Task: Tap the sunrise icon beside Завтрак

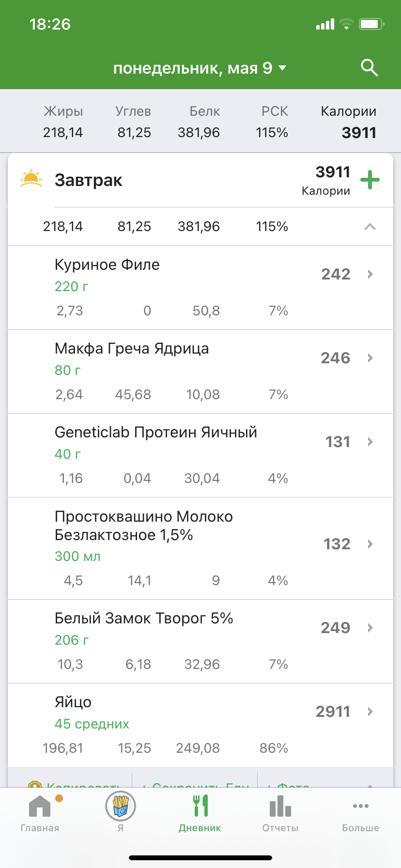Action: point(31,179)
